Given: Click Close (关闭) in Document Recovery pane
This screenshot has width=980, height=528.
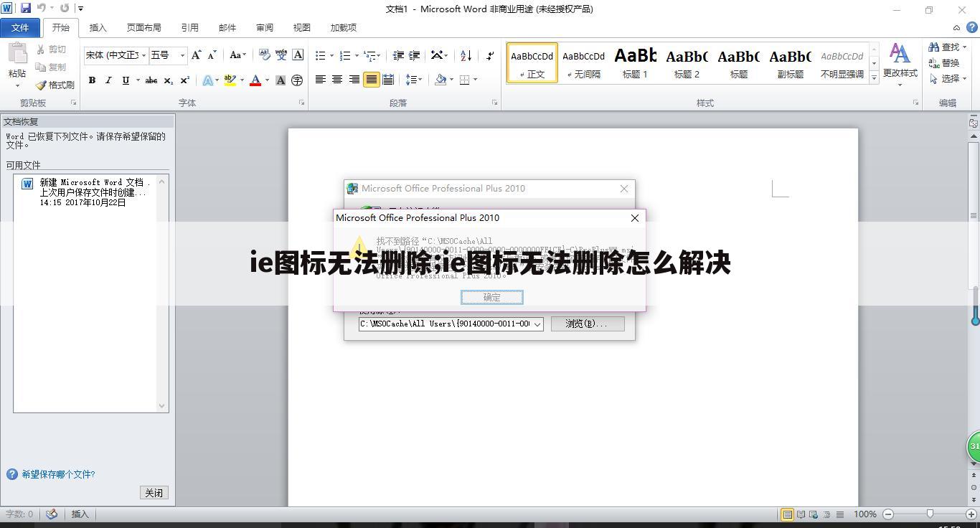Looking at the screenshot, I should click(154, 493).
